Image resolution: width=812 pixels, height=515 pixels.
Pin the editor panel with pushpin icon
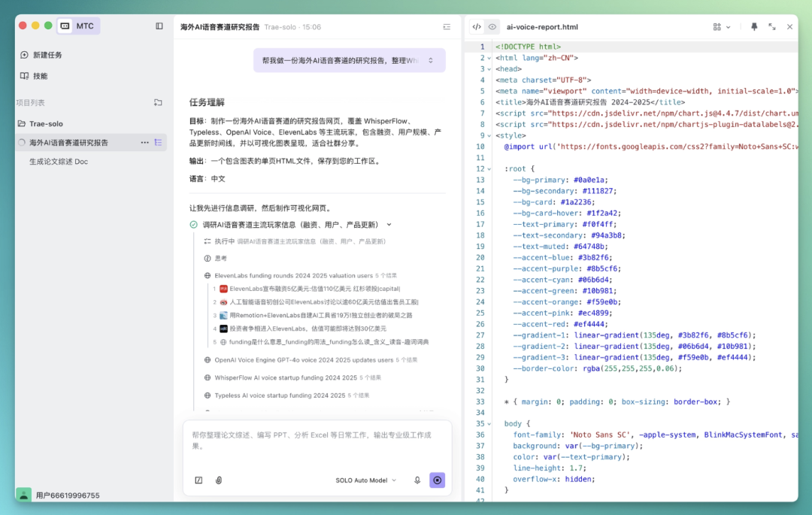(754, 27)
